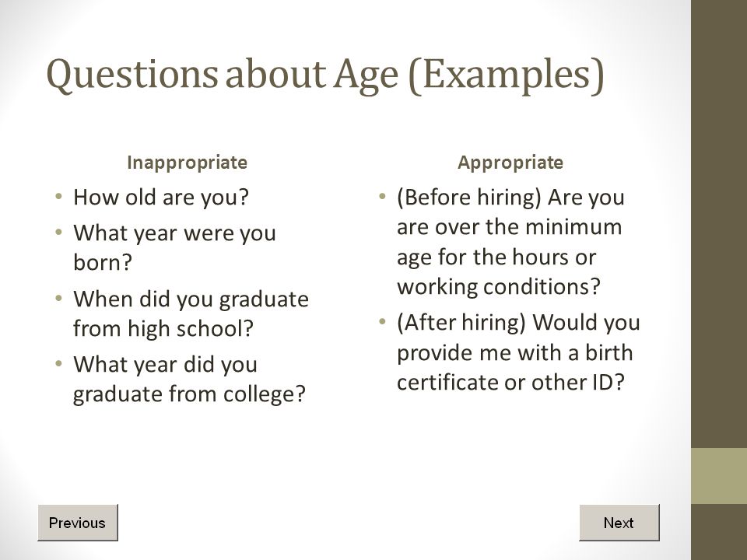
Task: Click the bullet beside '(Before hiring)'
Action: pyautogui.click(x=382, y=196)
